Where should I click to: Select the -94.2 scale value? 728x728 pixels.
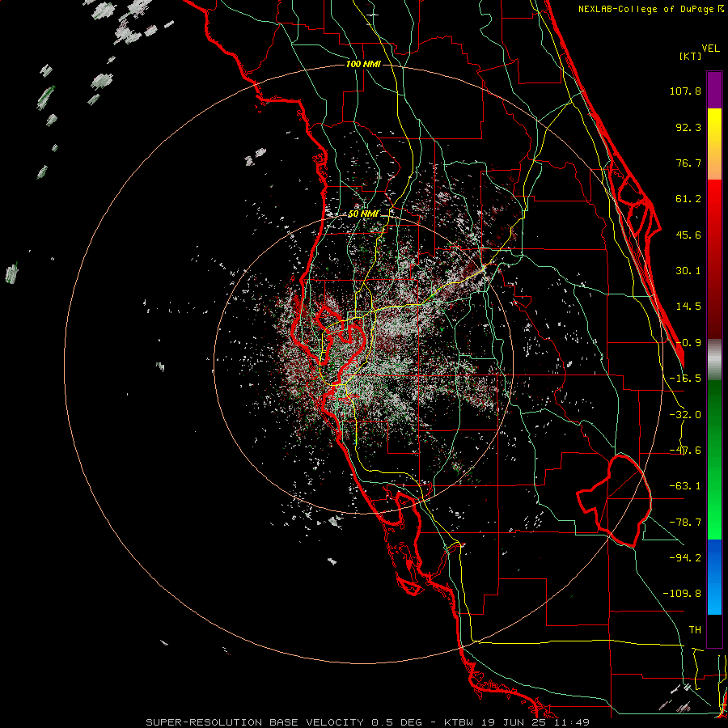pos(685,557)
